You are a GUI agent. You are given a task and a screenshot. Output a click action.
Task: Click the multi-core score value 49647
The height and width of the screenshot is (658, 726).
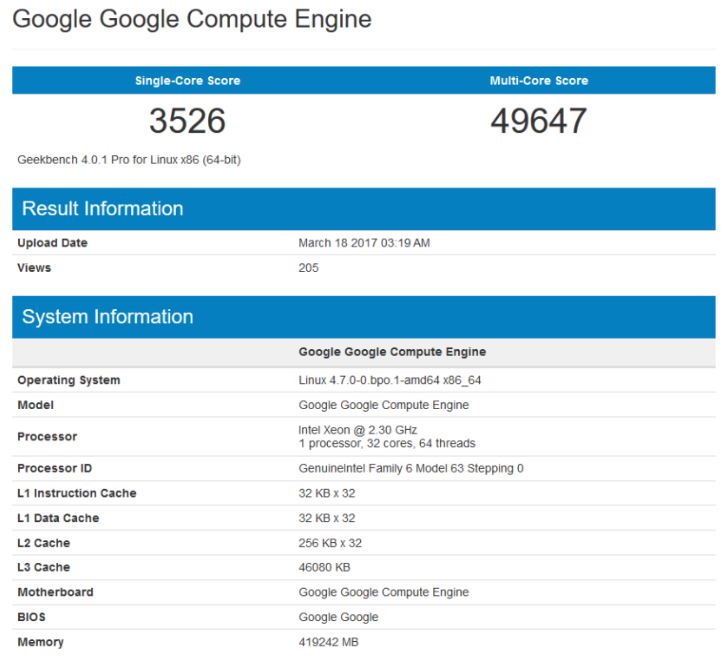(x=539, y=121)
